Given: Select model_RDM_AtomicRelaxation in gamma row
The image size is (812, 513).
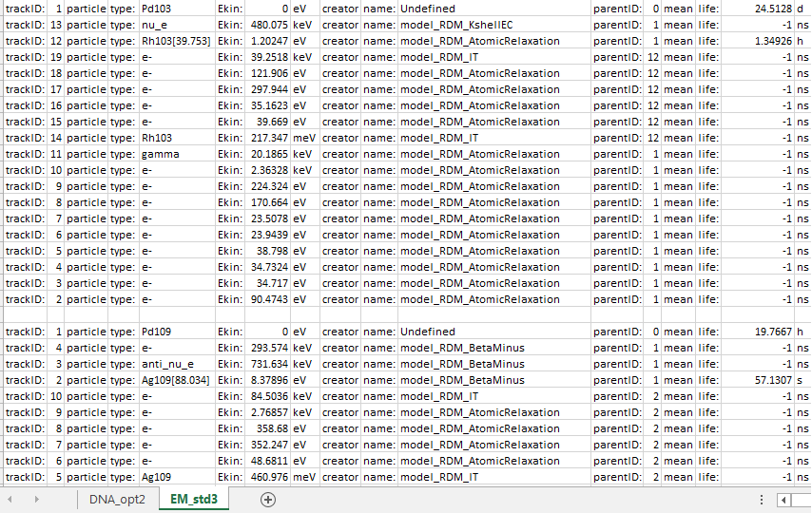Looking at the screenshot, I should coord(494,154).
